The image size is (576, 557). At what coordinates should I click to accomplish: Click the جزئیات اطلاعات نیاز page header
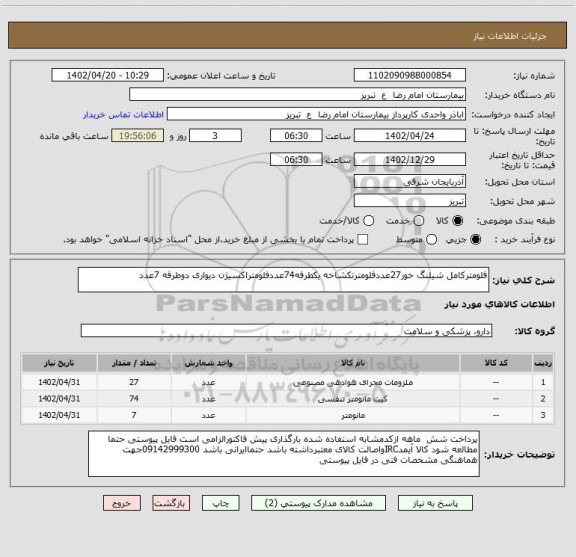point(510,36)
